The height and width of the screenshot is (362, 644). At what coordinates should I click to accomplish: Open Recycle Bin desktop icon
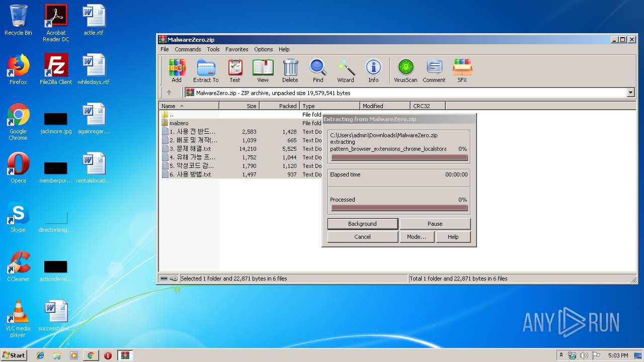(x=18, y=21)
